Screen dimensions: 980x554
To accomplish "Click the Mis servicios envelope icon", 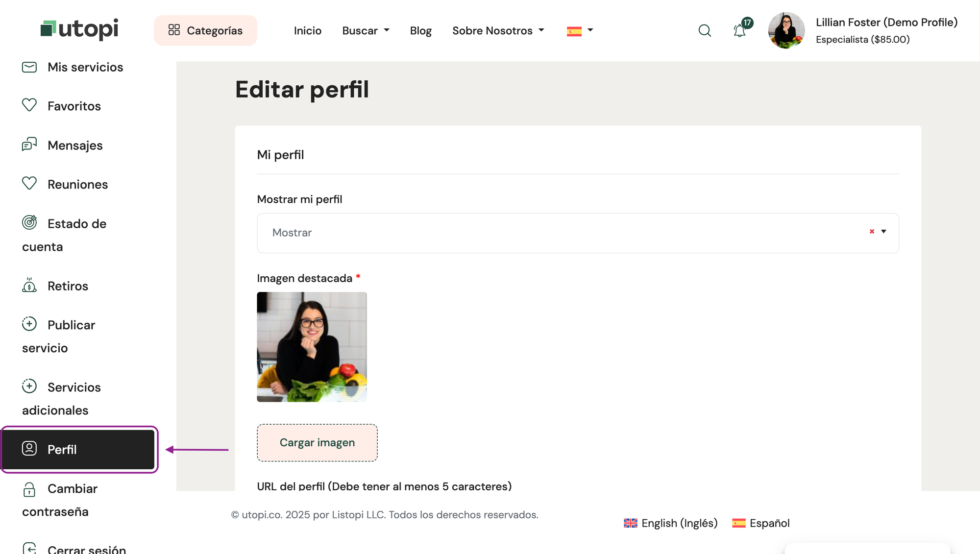I will [x=29, y=67].
